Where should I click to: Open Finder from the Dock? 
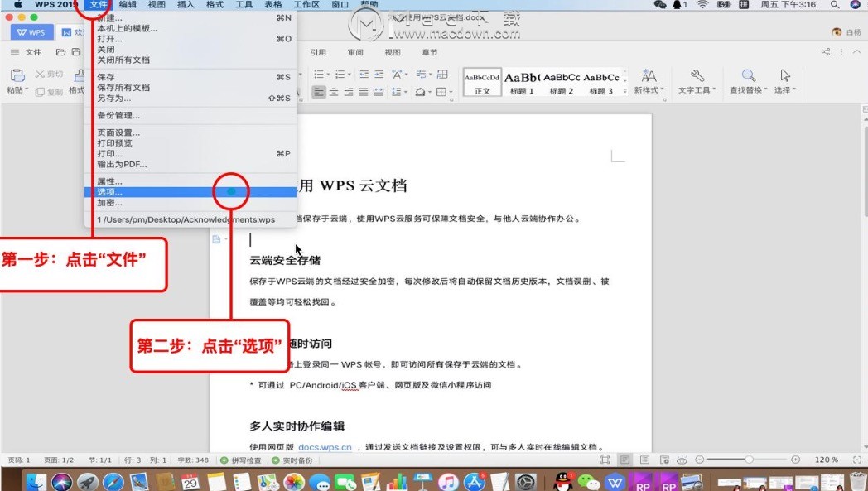(36, 482)
